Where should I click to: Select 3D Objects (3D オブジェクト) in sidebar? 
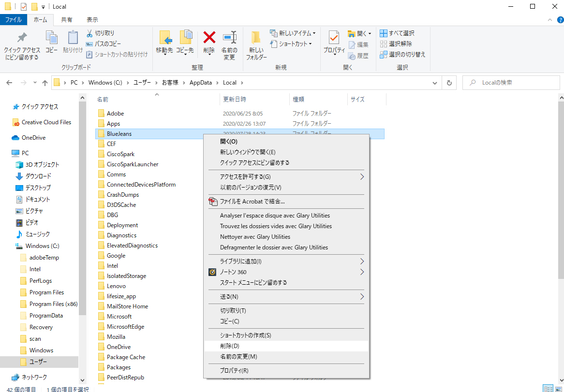tap(37, 164)
